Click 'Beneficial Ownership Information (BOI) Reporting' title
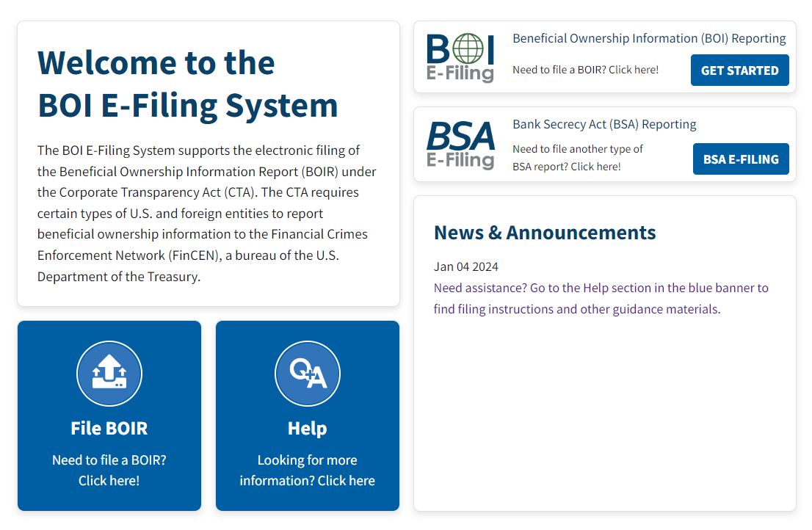 649,38
